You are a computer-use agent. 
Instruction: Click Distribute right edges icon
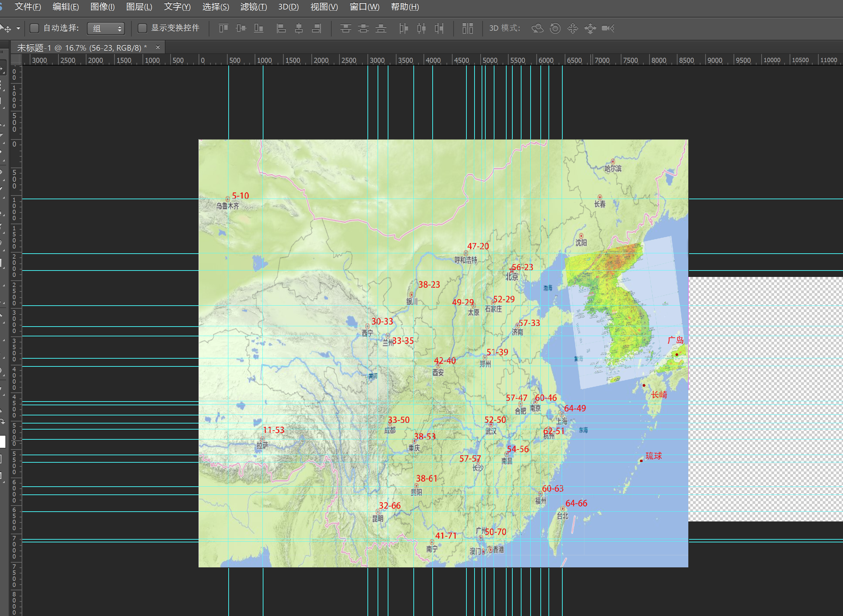click(439, 28)
